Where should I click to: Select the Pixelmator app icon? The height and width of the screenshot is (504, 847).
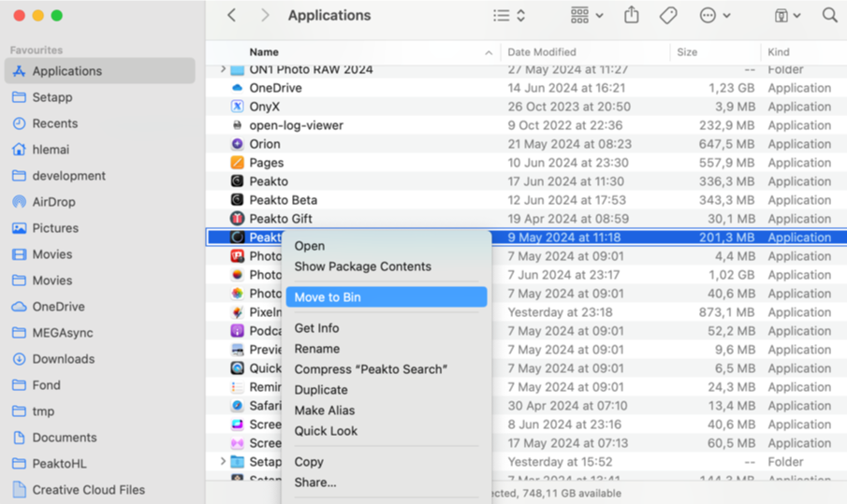click(237, 312)
